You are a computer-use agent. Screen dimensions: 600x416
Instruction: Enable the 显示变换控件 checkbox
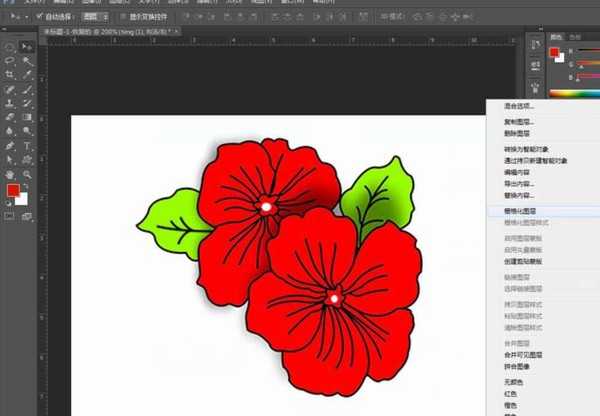[122, 17]
